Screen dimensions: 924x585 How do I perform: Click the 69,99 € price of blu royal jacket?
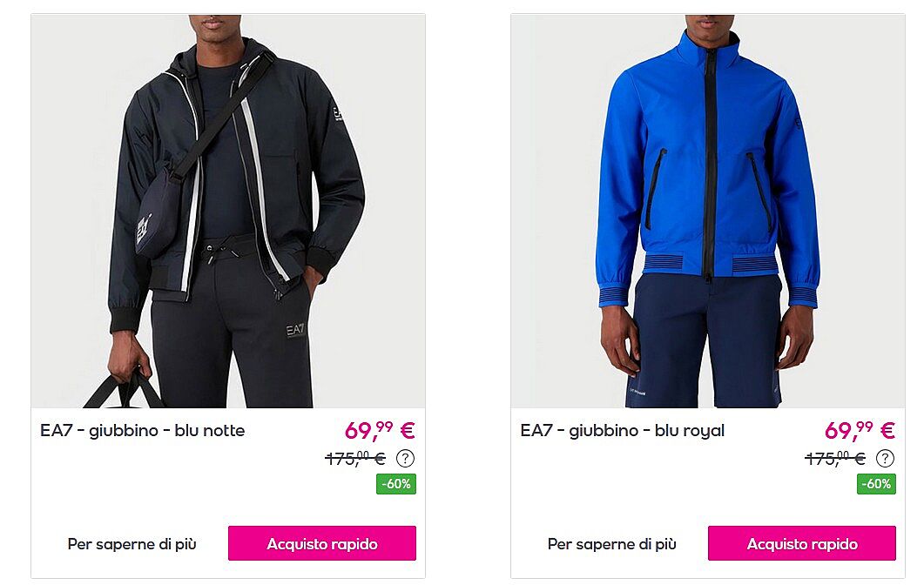[860, 430]
